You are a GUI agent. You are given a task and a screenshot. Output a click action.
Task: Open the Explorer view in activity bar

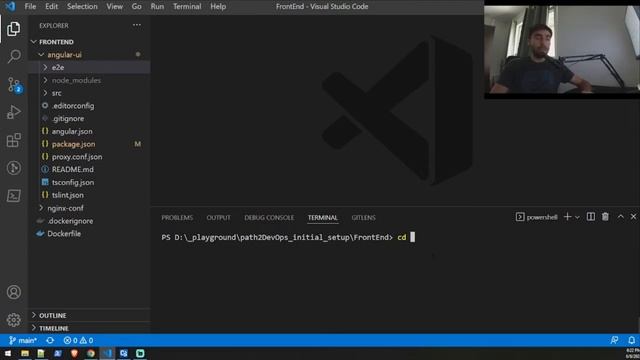[13, 29]
